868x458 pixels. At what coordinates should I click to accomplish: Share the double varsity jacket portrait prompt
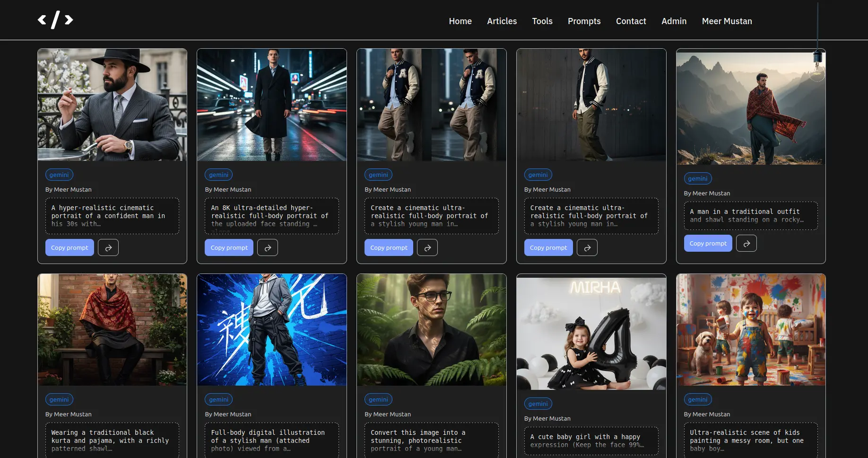click(427, 247)
